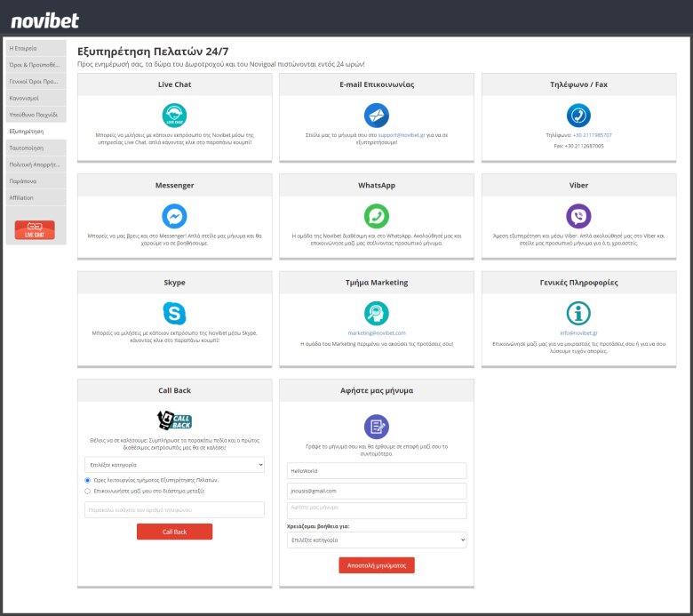Open the Ταυτοποίηση sidebar item
Image resolution: width=693 pixels, height=616 pixels.
pyautogui.click(x=36, y=148)
